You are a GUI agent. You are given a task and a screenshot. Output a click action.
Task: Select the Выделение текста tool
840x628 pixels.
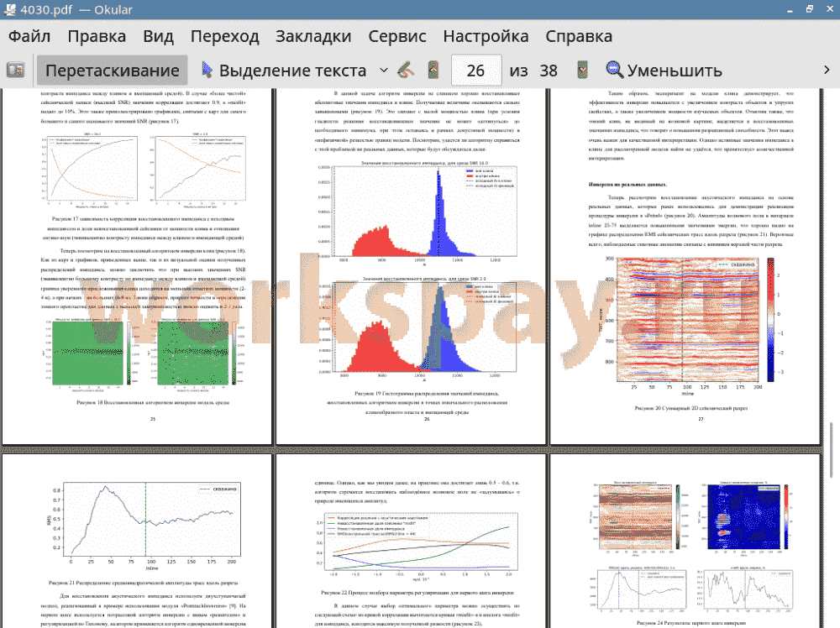[x=284, y=71]
